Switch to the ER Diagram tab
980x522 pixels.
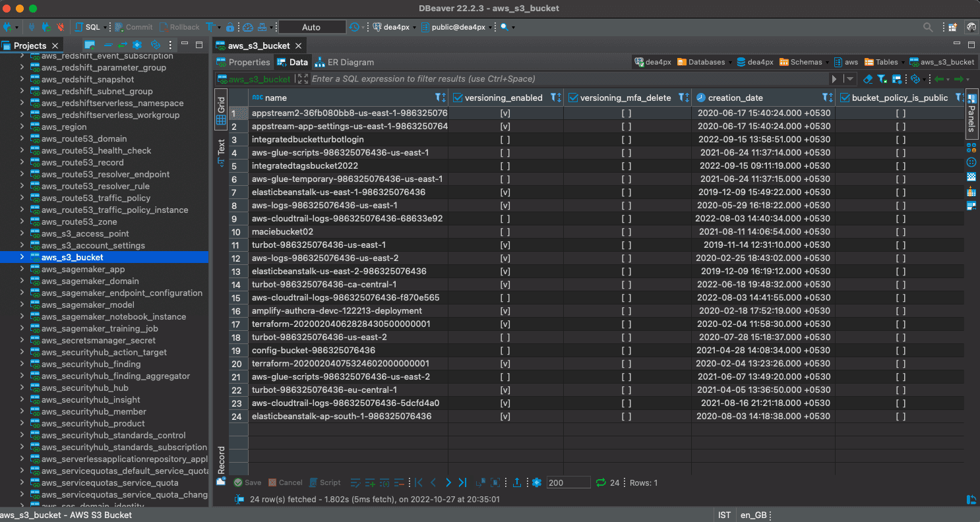tap(344, 62)
